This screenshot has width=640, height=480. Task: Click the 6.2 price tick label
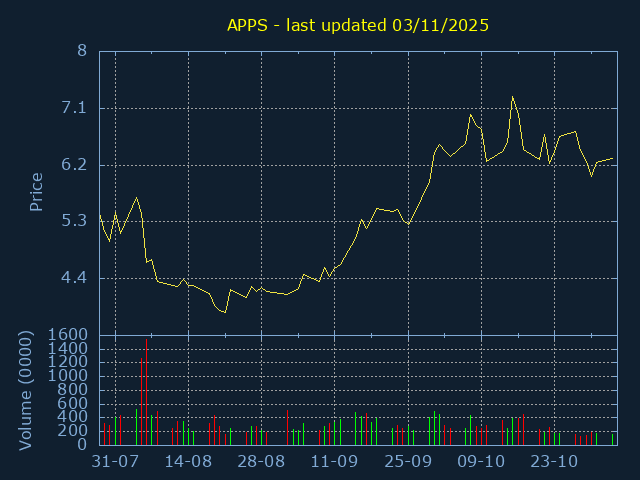click(75, 164)
